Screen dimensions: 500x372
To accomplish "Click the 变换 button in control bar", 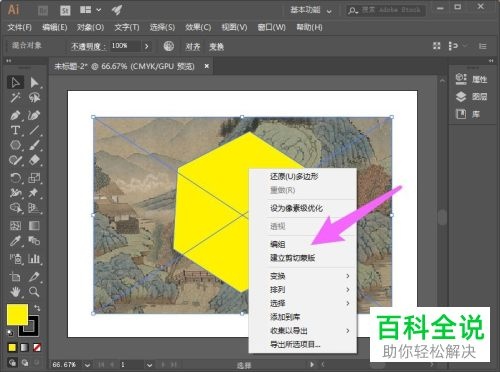I will pos(216,46).
